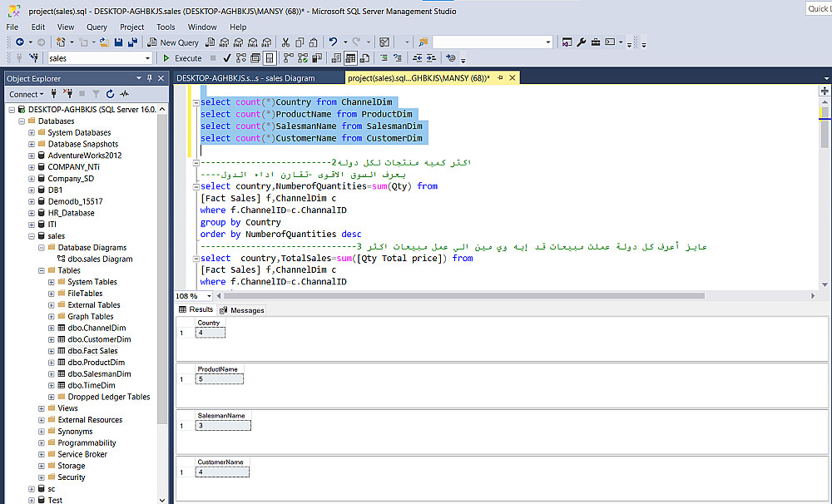Refresh the Object Explorer tree
Image resolution: width=832 pixels, height=504 pixels.
[x=110, y=94]
